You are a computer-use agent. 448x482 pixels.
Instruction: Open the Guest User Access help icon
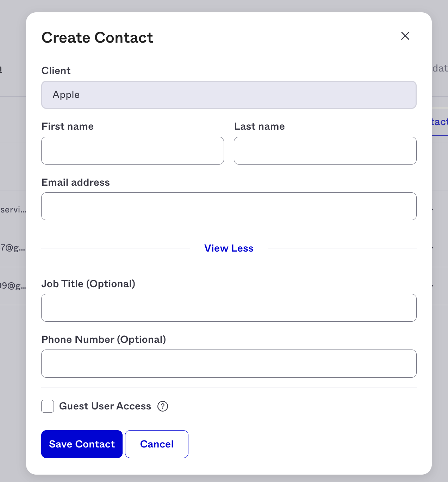click(x=163, y=406)
